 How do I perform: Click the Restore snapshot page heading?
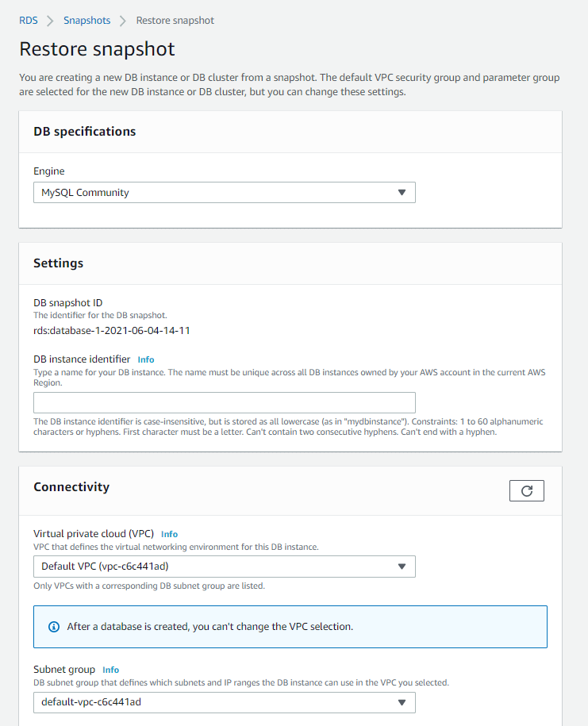click(97, 49)
